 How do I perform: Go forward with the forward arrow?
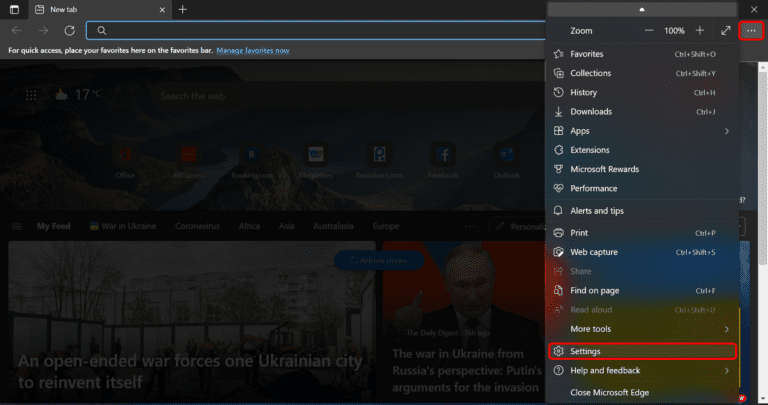click(x=43, y=30)
